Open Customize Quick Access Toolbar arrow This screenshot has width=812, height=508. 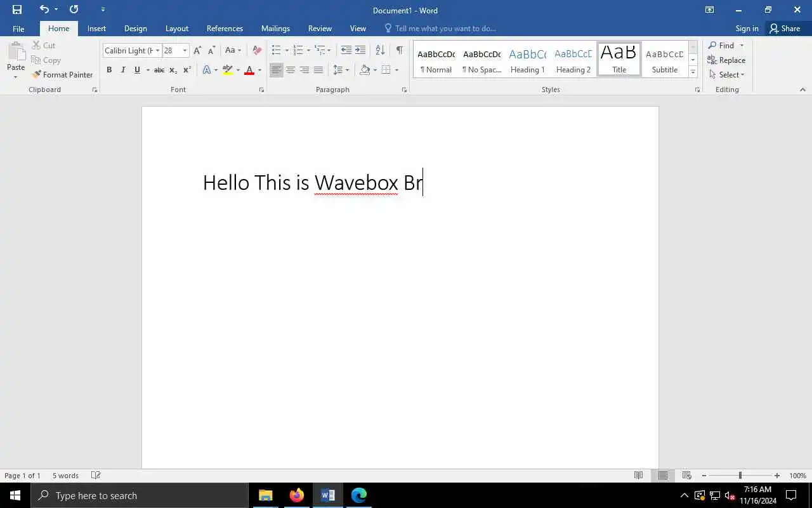tap(103, 10)
